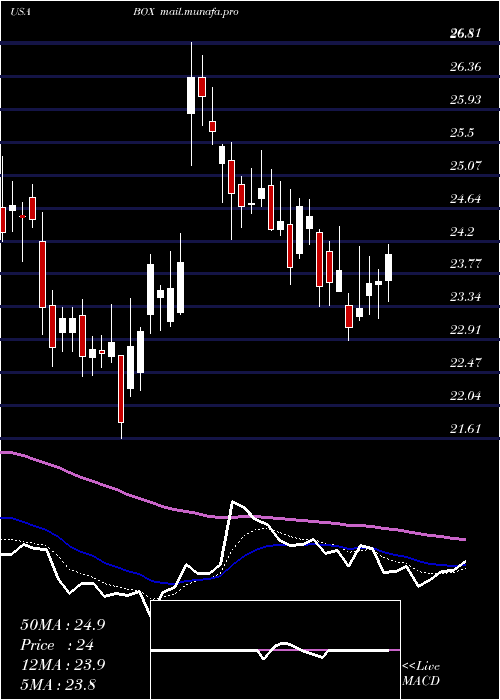The width and height of the screenshot is (500, 700).
Task: Click the Live MACD label
Action: tap(421, 674)
